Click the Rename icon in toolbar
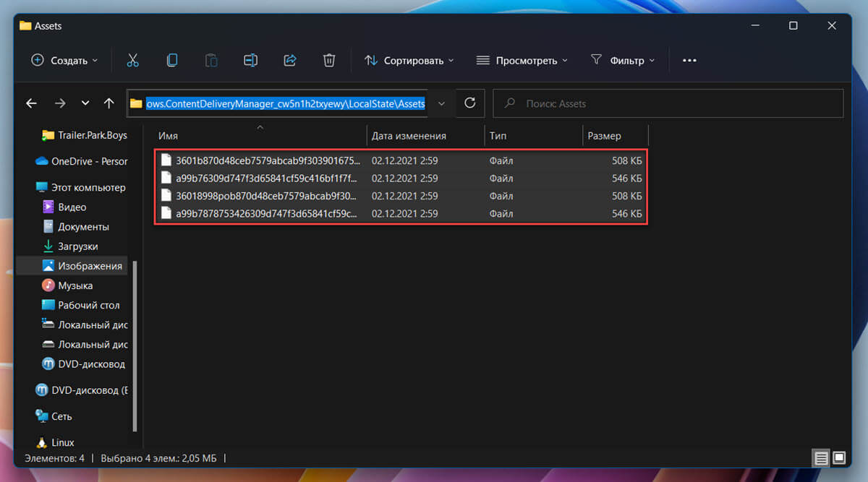Screen dimensions: 868x482 coord(250,61)
